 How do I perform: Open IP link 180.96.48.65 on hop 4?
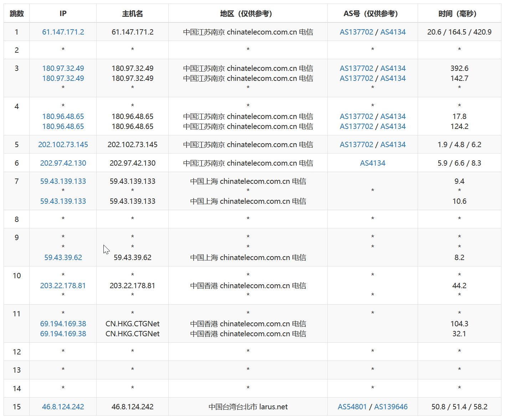(x=63, y=116)
